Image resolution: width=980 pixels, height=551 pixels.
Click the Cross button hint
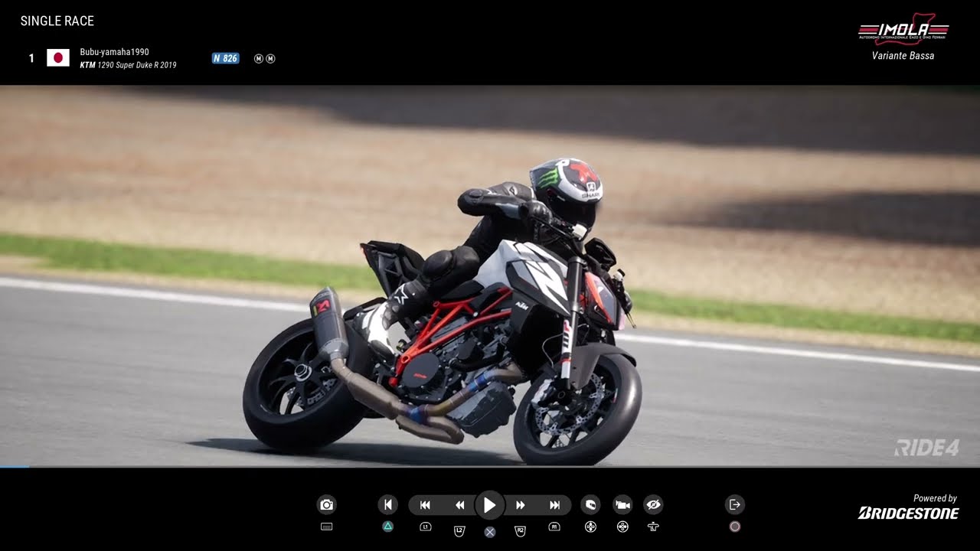(x=490, y=532)
